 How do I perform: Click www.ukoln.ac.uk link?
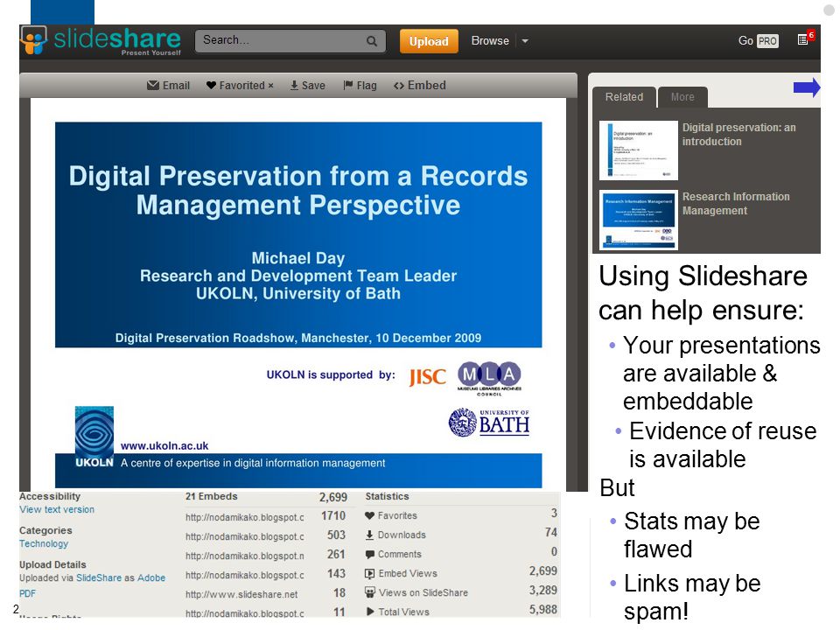click(x=164, y=445)
